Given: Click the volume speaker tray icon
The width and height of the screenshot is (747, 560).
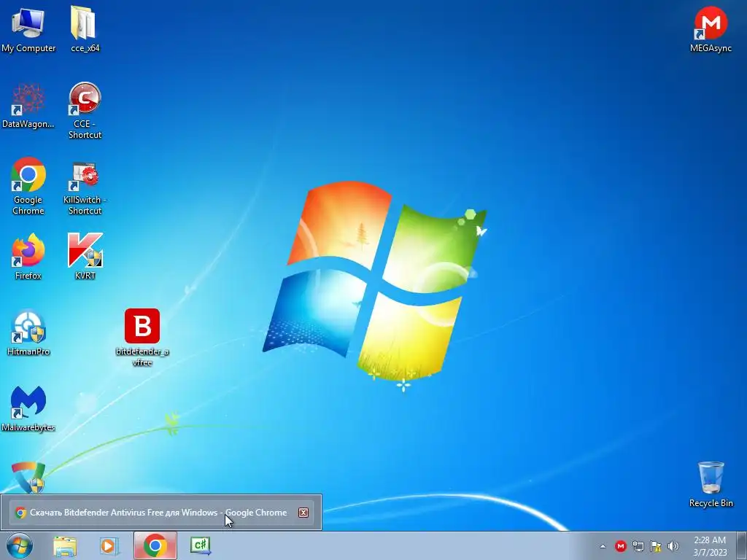Looking at the screenshot, I should 673,546.
